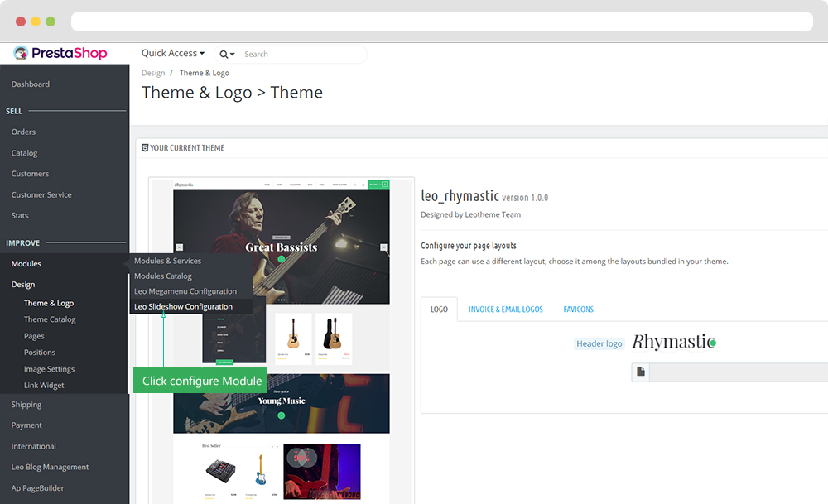
Task: Open the International menu
Action: click(x=33, y=446)
